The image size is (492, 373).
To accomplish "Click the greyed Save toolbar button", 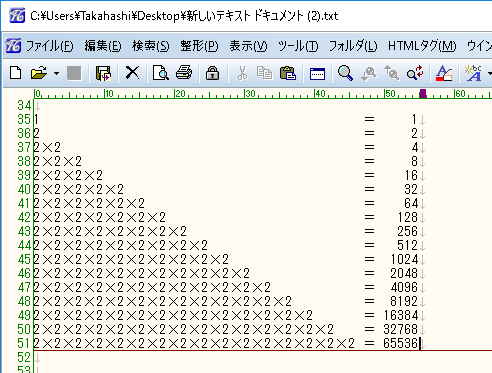I will [x=74, y=73].
